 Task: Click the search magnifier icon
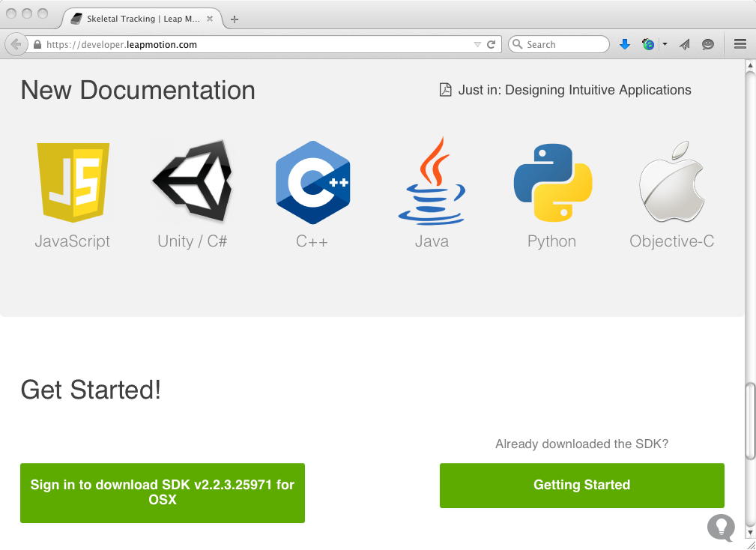(517, 44)
